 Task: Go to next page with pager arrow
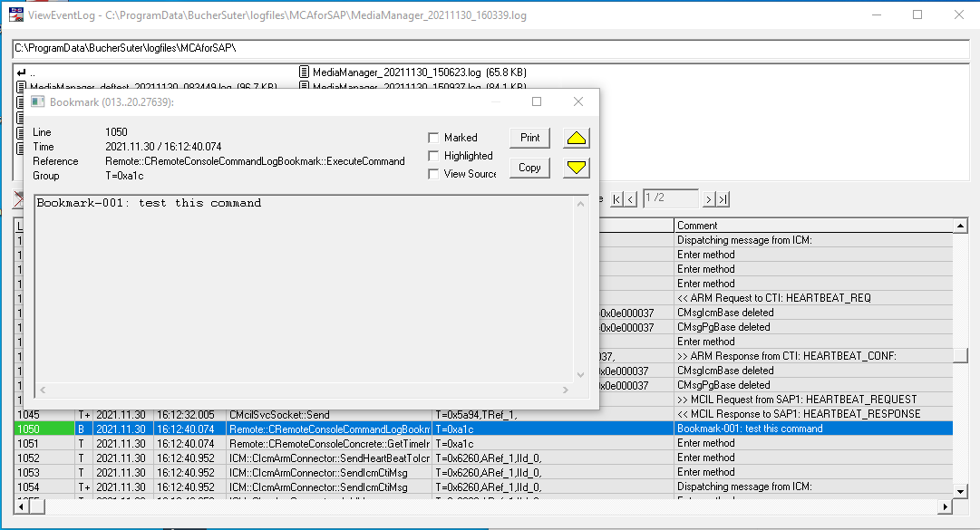[x=710, y=198]
